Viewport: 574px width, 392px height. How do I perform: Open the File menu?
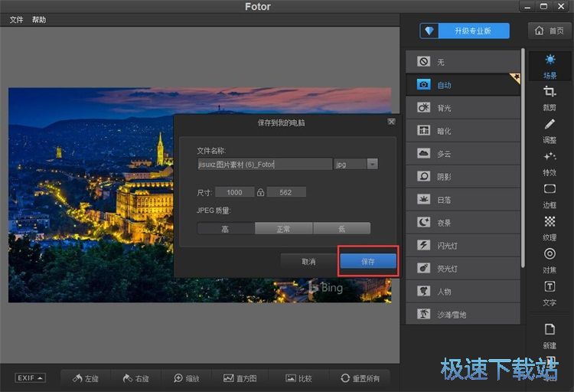point(16,20)
